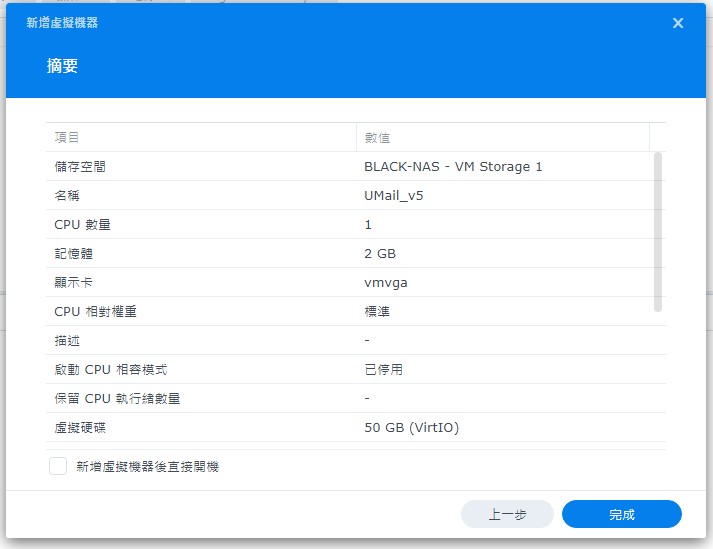Select the 名稱 row label
The width and height of the screenshot is (713, 549).
67,196
